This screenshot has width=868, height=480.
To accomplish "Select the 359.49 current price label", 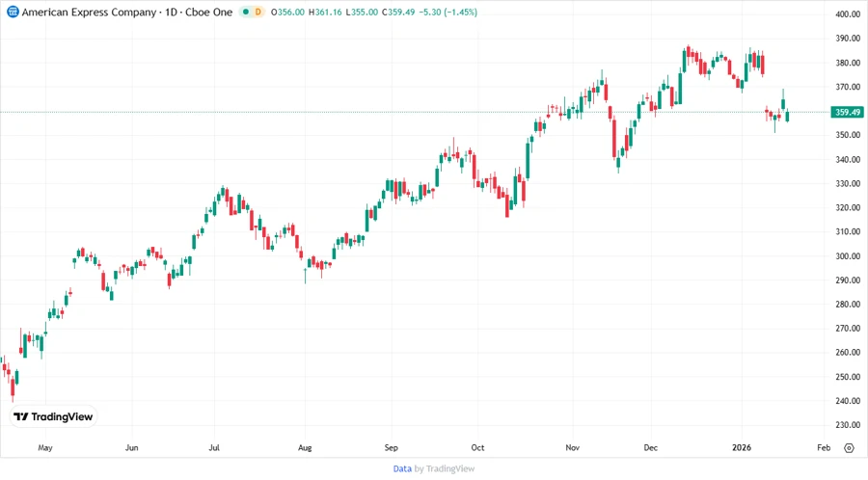I will 848,112.
